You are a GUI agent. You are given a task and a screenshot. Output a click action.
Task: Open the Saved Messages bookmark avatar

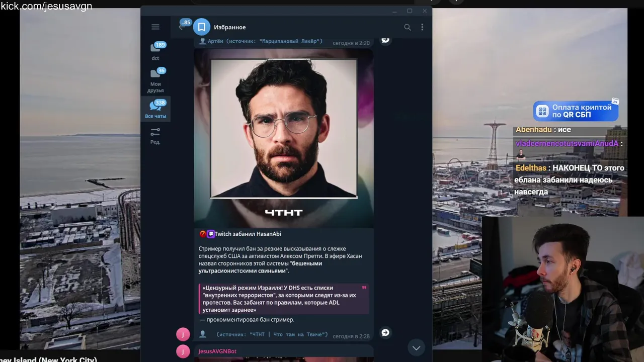pyautogui.click(x=201, y=27)
